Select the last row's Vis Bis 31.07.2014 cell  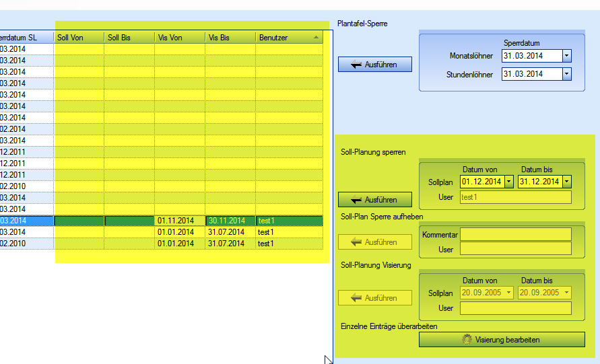pyautogui.click(x=230, y=244)
